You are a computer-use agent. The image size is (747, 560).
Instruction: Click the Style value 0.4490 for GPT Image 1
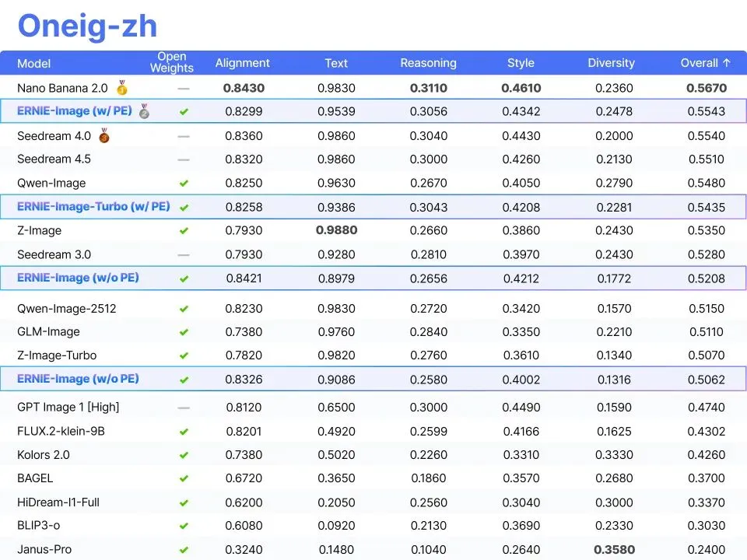(x=521, y=408)
